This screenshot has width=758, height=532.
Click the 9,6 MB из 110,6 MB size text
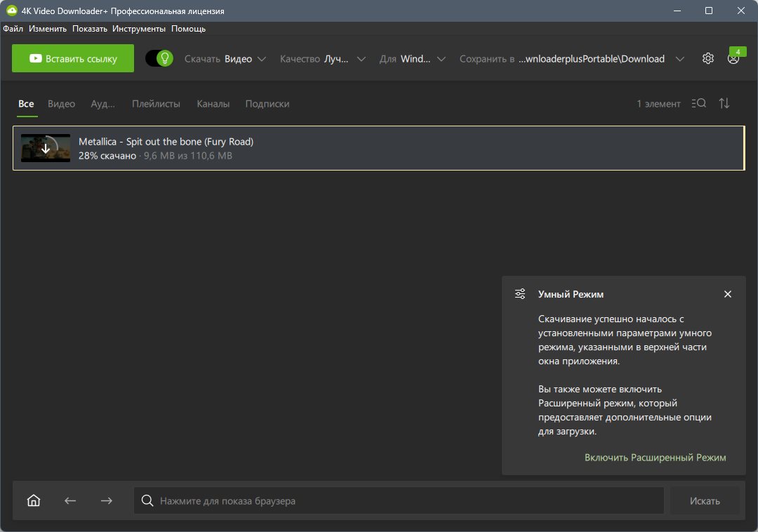(x=188, y=156)
